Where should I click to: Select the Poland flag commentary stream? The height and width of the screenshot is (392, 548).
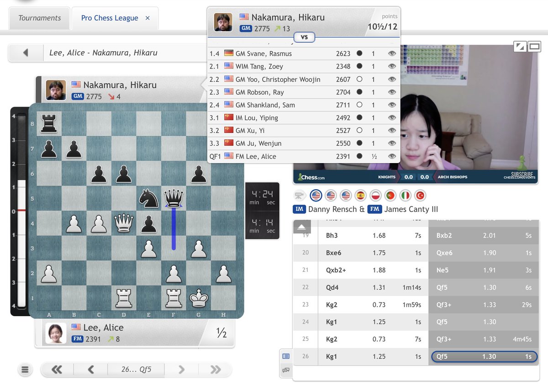point(375,196)
